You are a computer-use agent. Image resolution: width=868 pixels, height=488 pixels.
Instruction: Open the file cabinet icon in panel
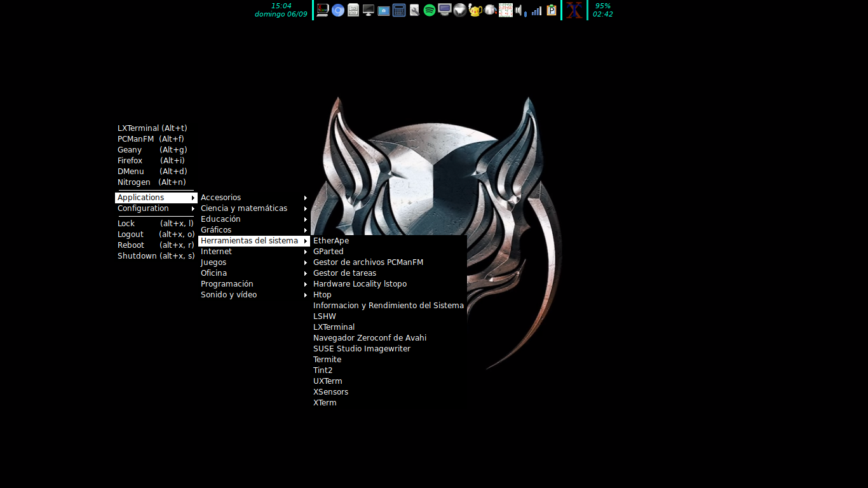(x=353, y=10)
